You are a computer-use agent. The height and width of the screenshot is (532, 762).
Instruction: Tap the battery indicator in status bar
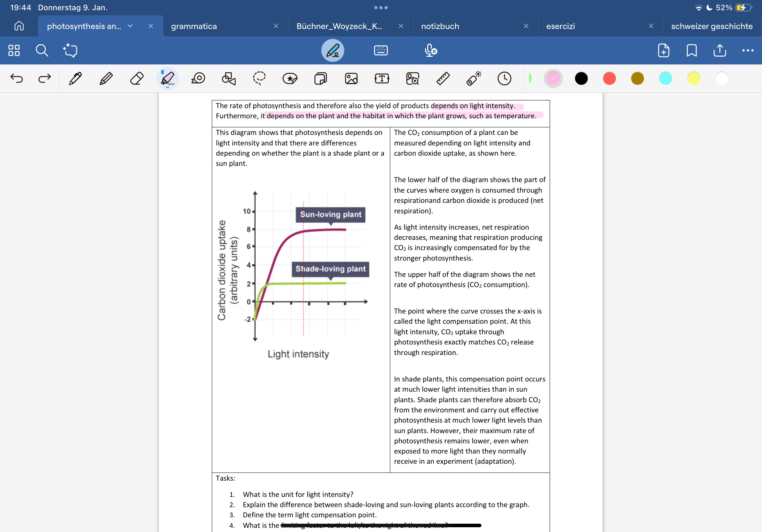pos(744,8)
